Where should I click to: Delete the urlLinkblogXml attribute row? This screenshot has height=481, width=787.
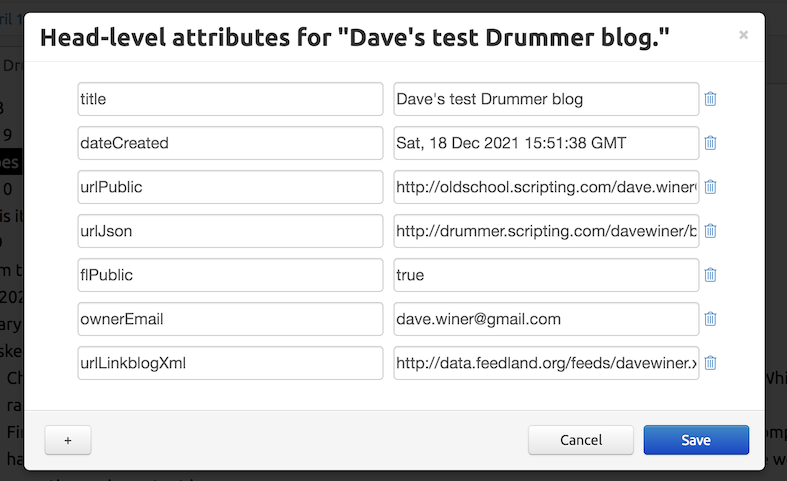[x=710, y=363]
